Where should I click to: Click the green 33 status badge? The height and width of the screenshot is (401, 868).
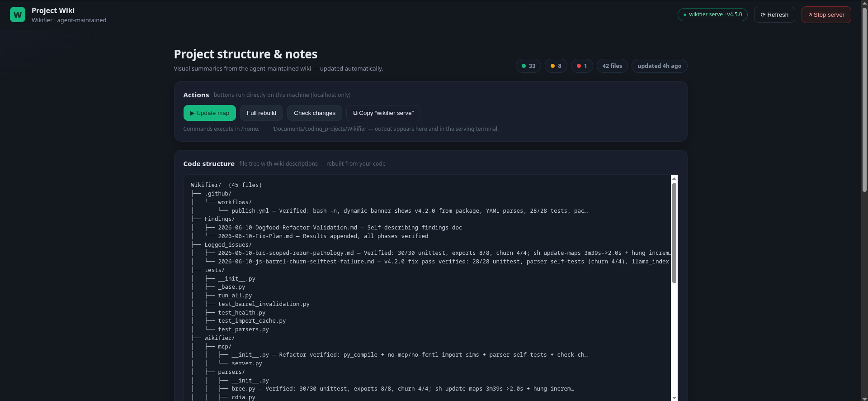pyautogui.click(x=528, y=66)
